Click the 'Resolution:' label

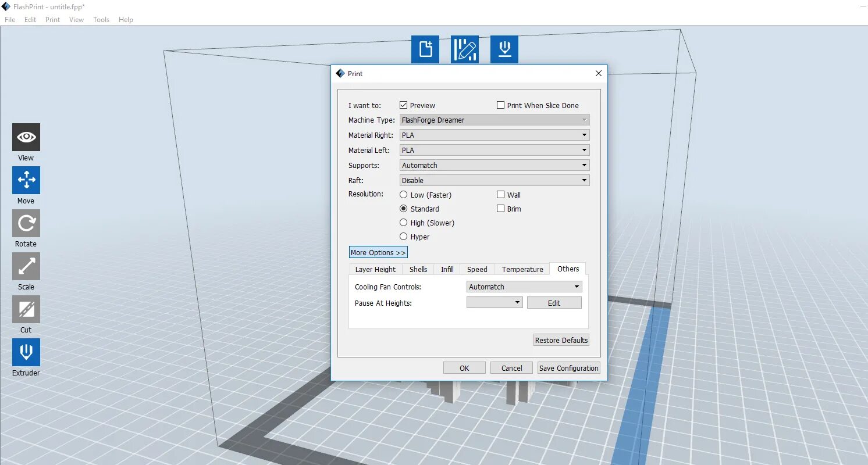(x=366, y=194)
